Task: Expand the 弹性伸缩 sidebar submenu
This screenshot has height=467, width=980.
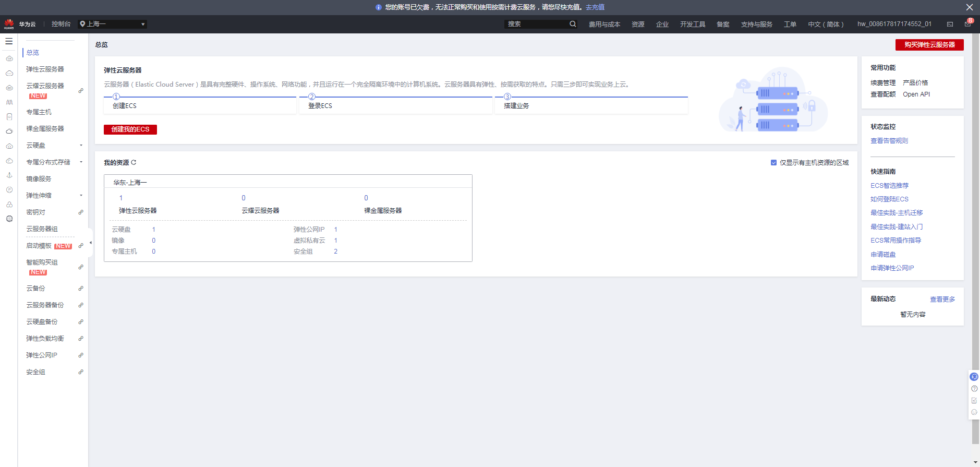Action: pyautogui.click(x=81, y=196)
